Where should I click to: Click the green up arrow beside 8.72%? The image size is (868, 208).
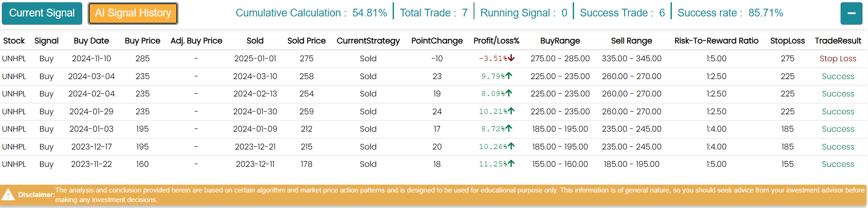pos(509,128)
